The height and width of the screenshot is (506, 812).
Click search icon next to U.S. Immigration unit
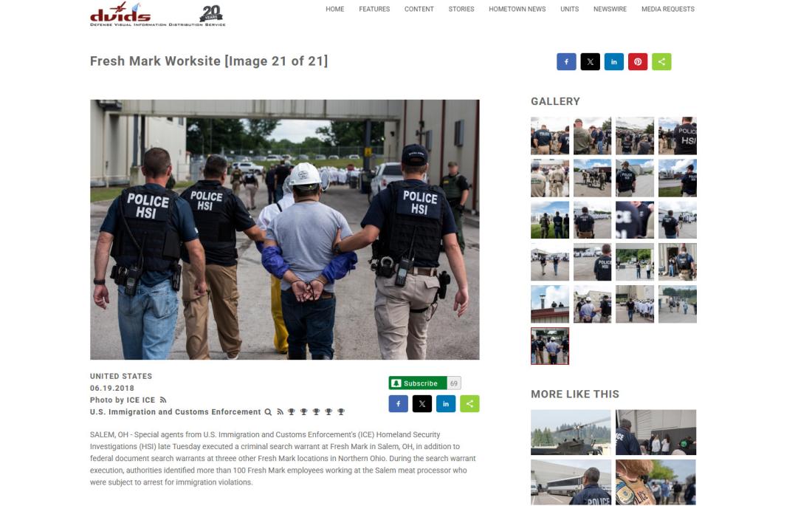(268, 412)
